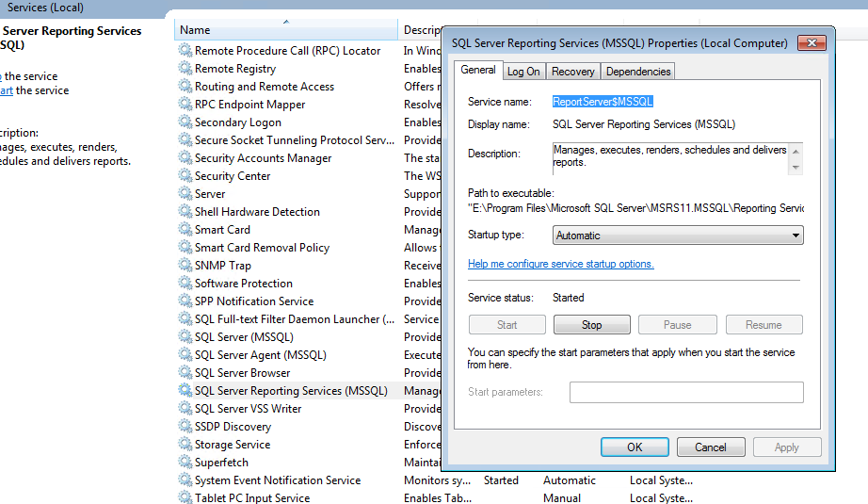
Task: Click gear icon beside Security Center
Action: click(185, 175)
